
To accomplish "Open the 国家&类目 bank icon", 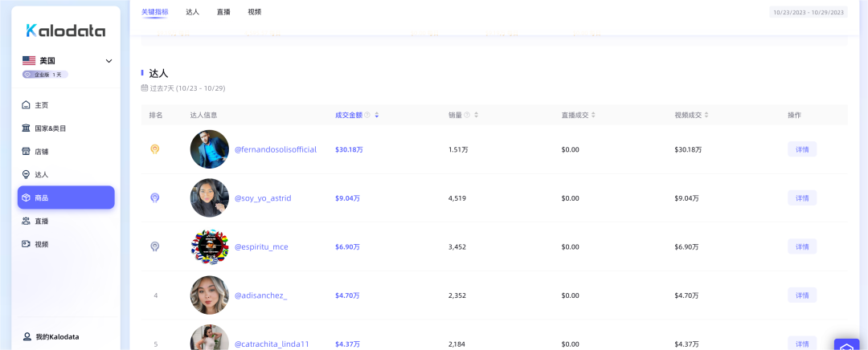I will 26,128.
